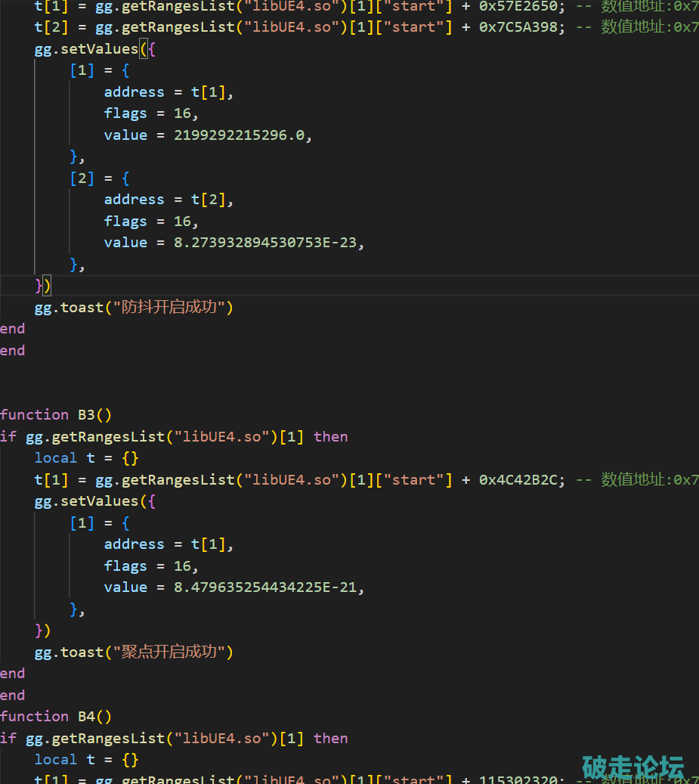The height and width of the screenshot is (784, 699).
Task: Click the "address = t[2]" assignment
Action: pyautogui.click(x=169, y=199)
